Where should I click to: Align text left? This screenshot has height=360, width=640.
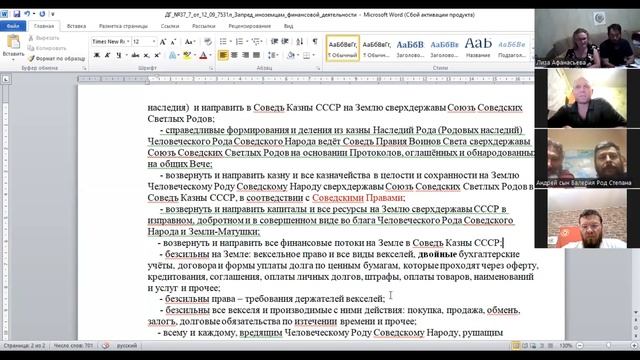pos(223,55)
